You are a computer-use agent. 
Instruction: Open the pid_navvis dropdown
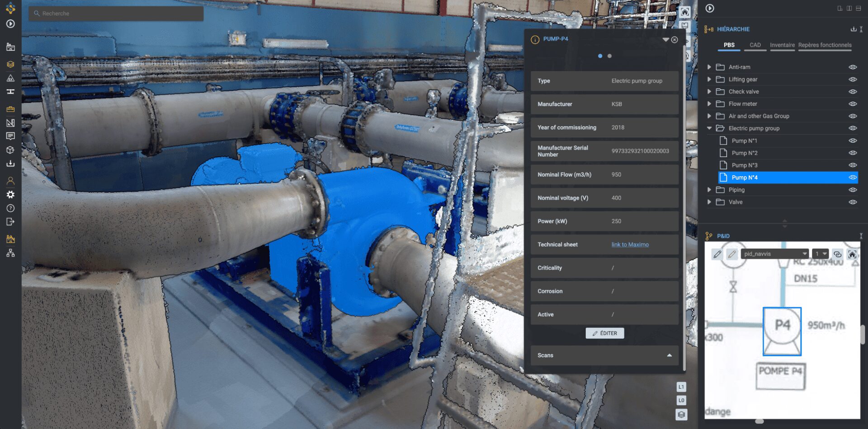774,254
